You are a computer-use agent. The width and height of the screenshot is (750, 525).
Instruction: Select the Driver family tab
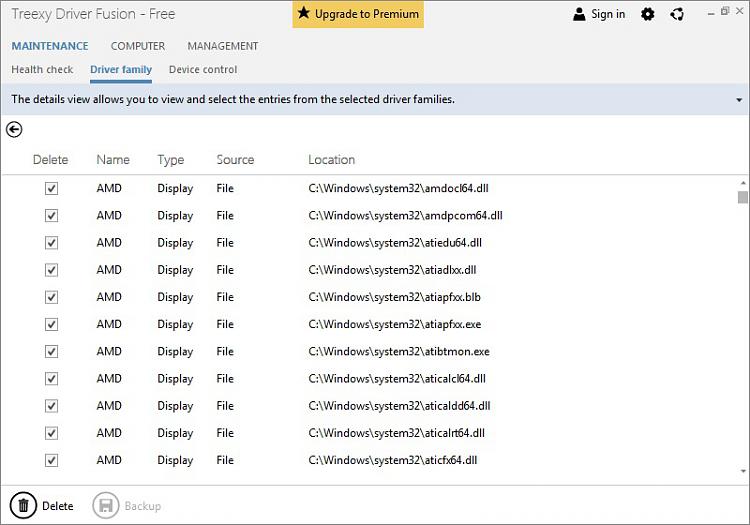point(121,70)
